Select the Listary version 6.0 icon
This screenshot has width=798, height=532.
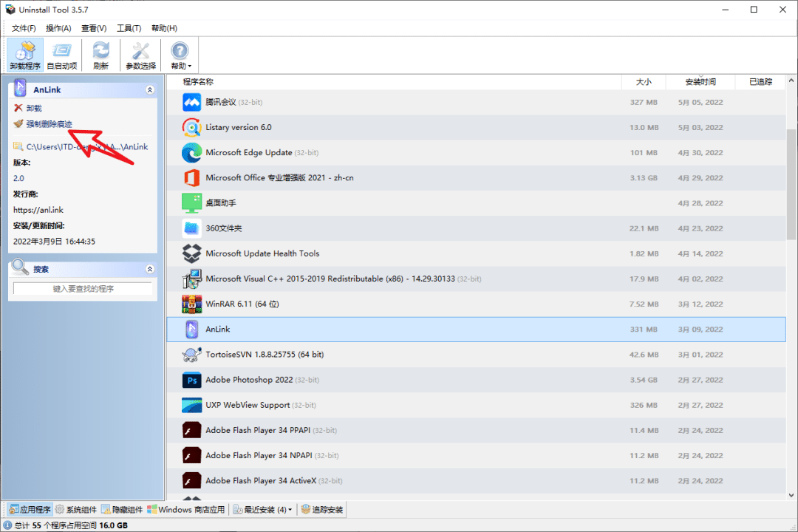(x=191, y=127)
